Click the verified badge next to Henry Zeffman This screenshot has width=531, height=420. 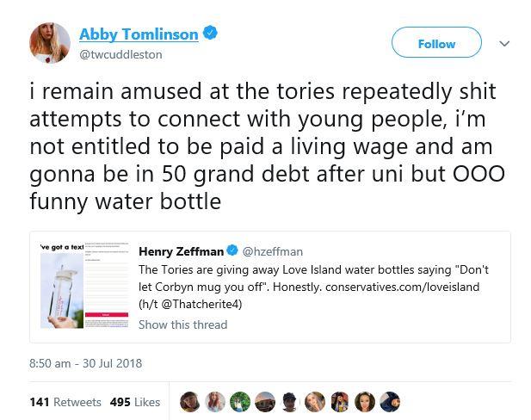point(232,251)
